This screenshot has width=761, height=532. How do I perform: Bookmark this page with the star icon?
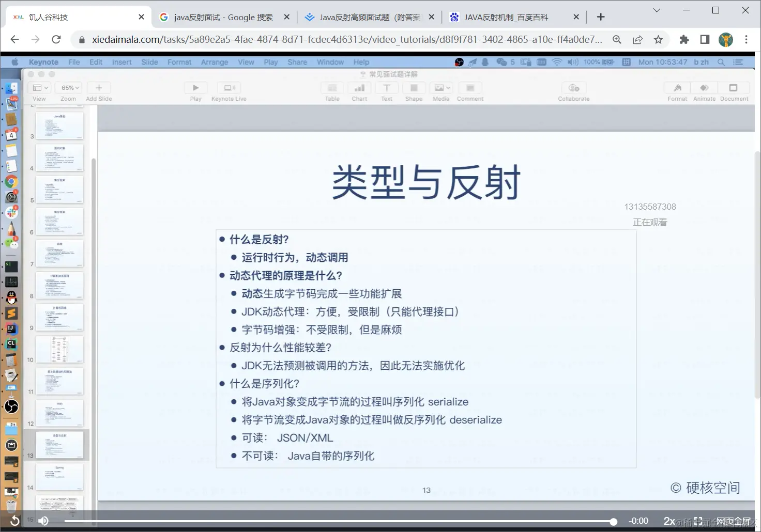(658, 39)
